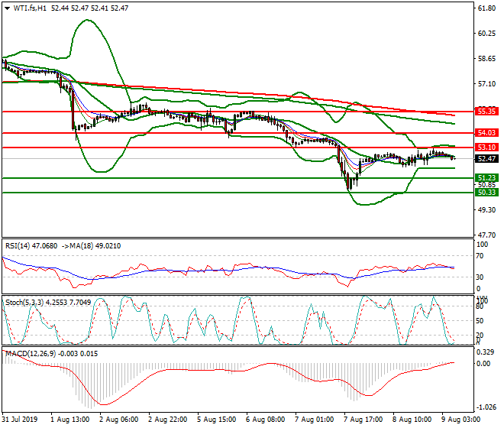The height and width of the screenshot is (428, 504).
Task: Click the red 53.10 resistance price tag
Action: [486, 148]
